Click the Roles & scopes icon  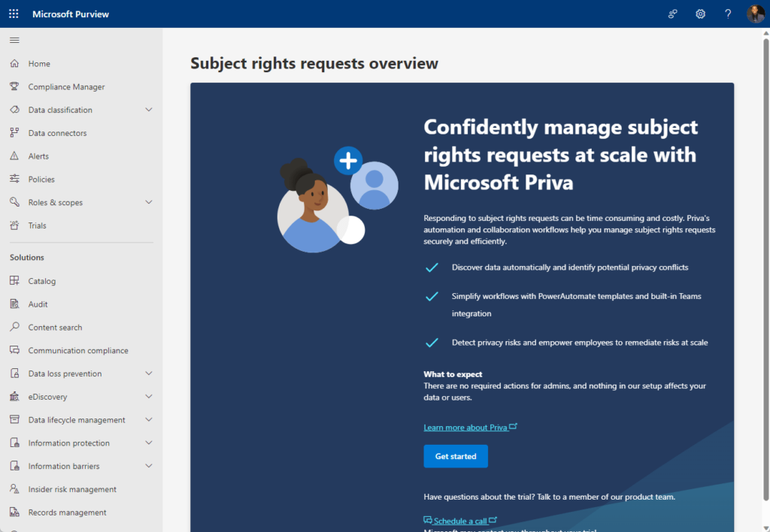[x=15, y=201]
